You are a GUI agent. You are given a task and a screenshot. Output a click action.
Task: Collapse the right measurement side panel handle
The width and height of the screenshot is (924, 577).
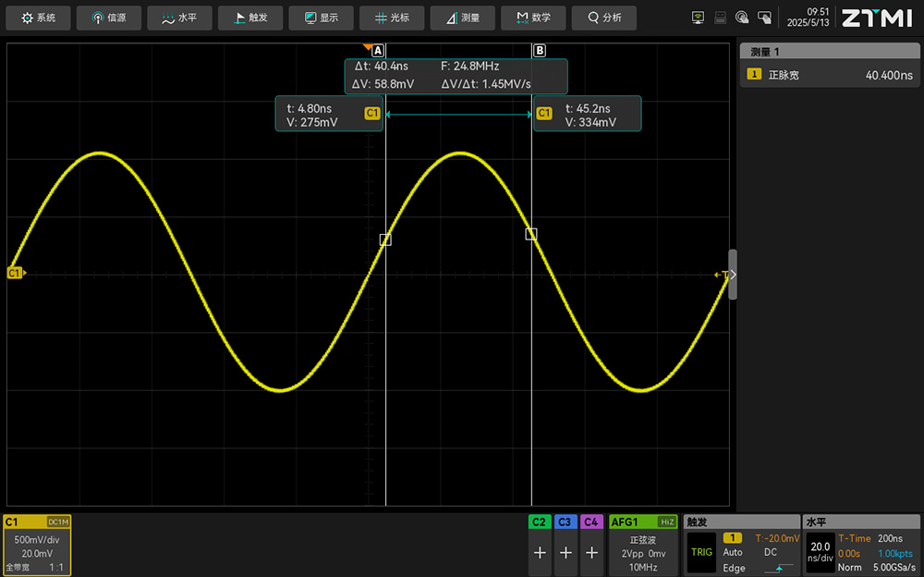(733, 275)
